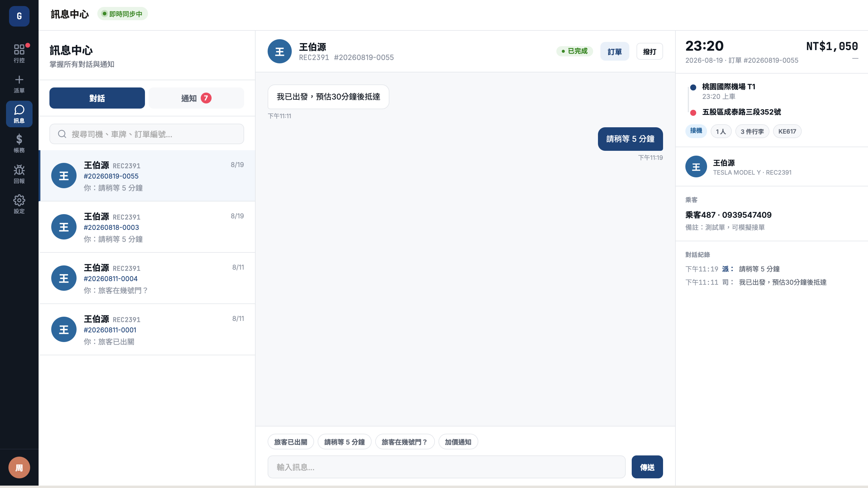
Task: Click the 接機 tag in order details
Action: pyautogui.click(x=696, y=131)
